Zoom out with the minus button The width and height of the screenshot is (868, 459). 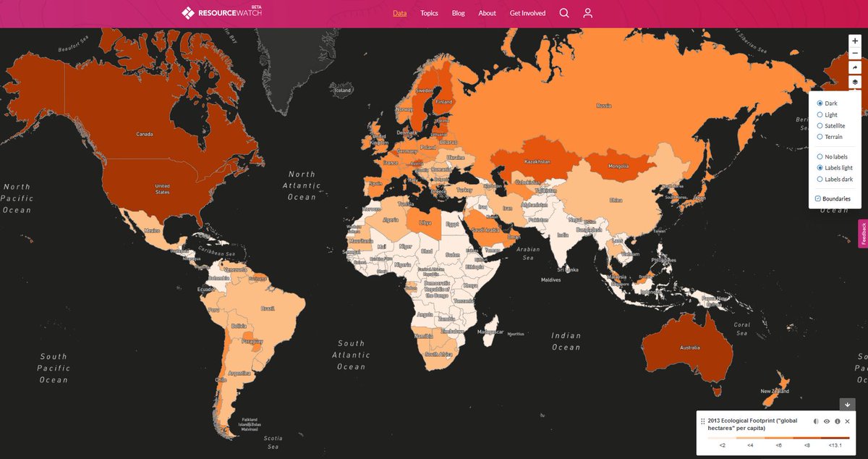(855, 54)
